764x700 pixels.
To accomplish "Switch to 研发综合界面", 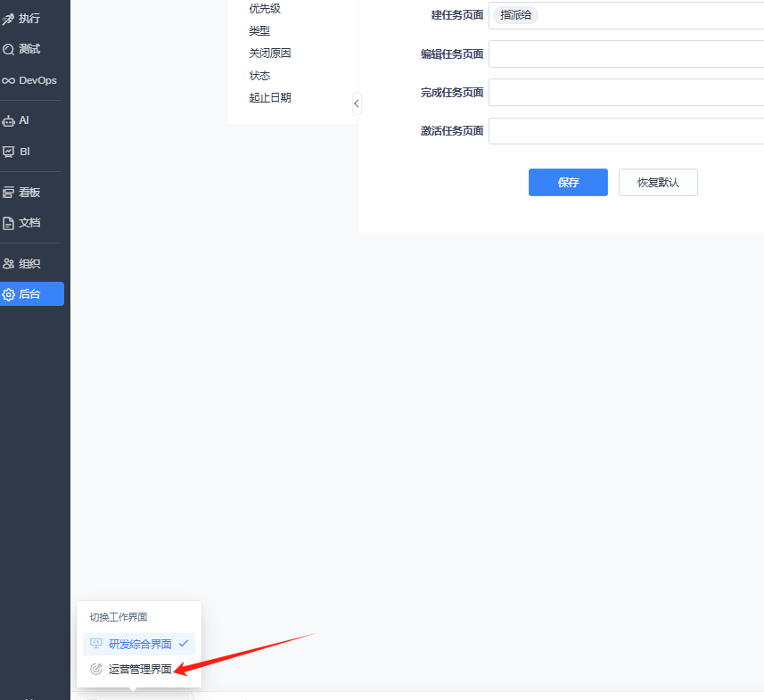I will (x=139, y=644).
